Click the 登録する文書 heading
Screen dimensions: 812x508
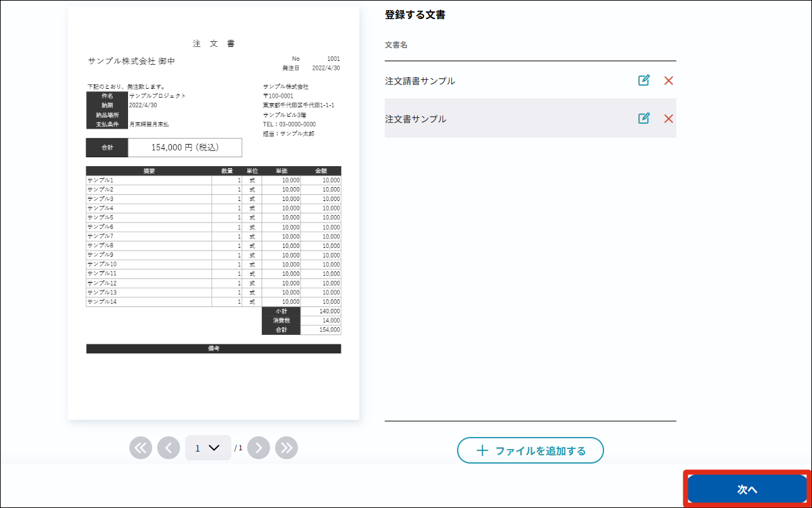(x=415, y=15)
